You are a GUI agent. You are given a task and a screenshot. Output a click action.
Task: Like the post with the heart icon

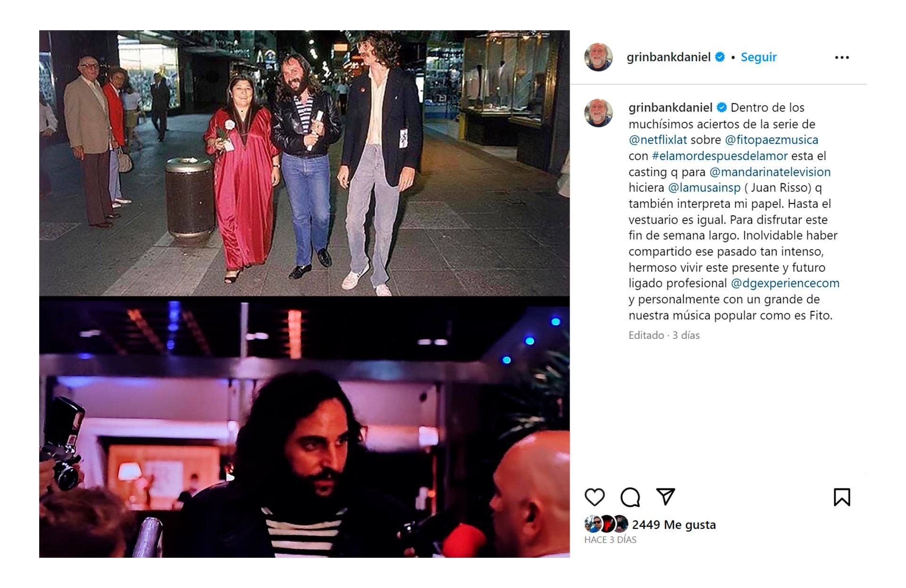click(595, 497)
